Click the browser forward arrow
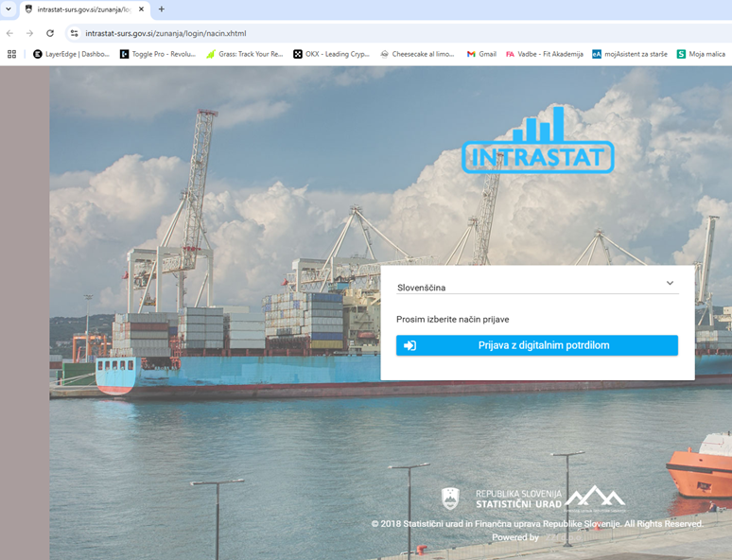732x560 pixels. pyautogui.click(x=30, y=33)
